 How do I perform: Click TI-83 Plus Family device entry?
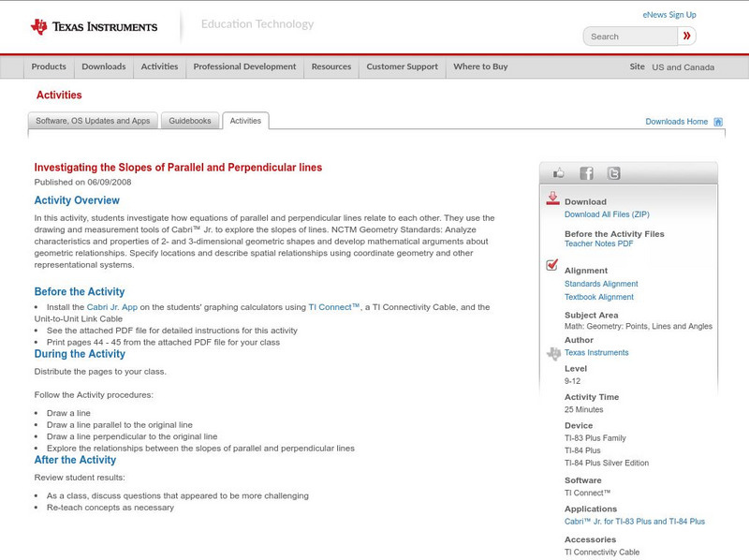595,438
